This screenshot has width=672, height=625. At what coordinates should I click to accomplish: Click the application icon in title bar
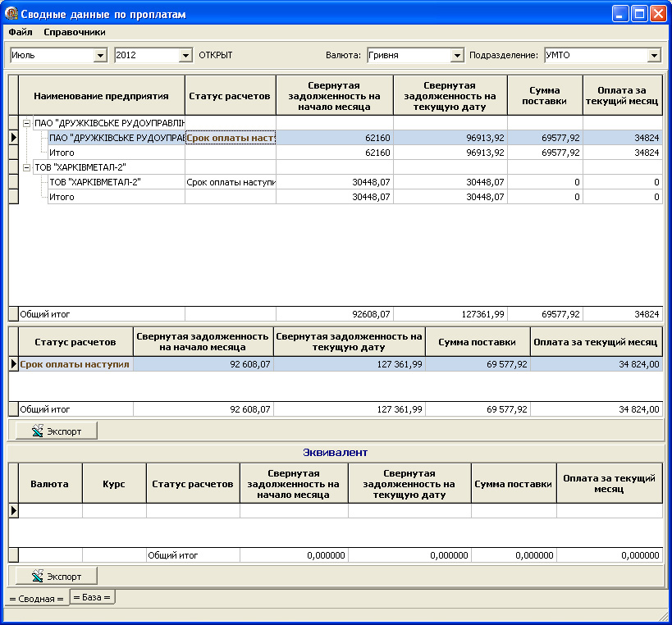(x=11, y=14)
